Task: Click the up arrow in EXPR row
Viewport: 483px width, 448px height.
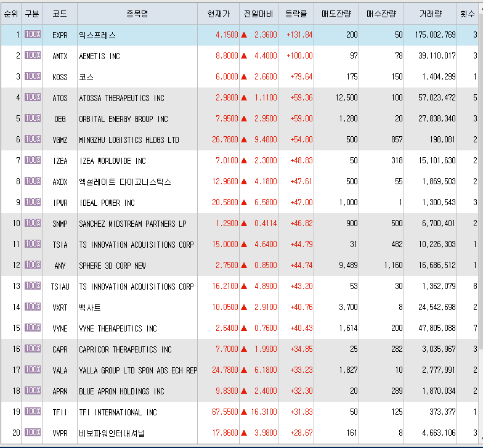Action: tap(244, 35)
